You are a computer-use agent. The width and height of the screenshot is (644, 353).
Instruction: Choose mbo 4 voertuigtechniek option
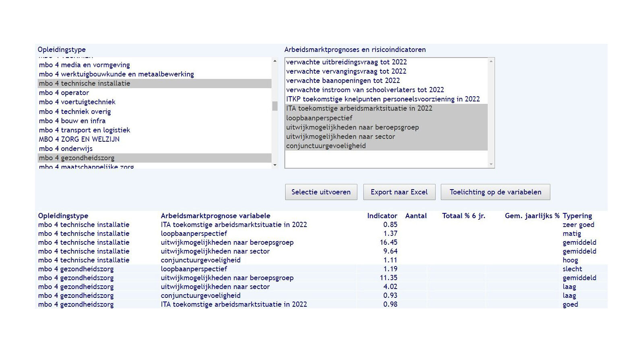tap(77, 102)
